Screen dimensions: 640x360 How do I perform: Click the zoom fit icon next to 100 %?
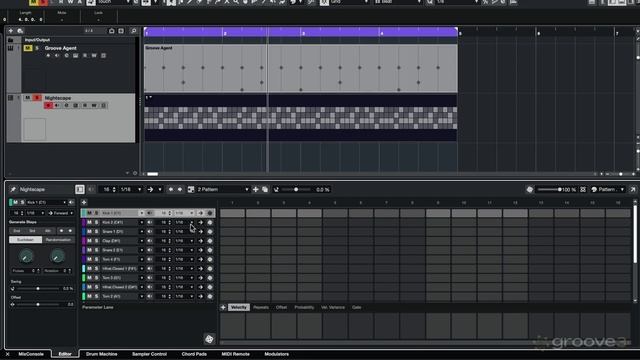pos(583,189)
